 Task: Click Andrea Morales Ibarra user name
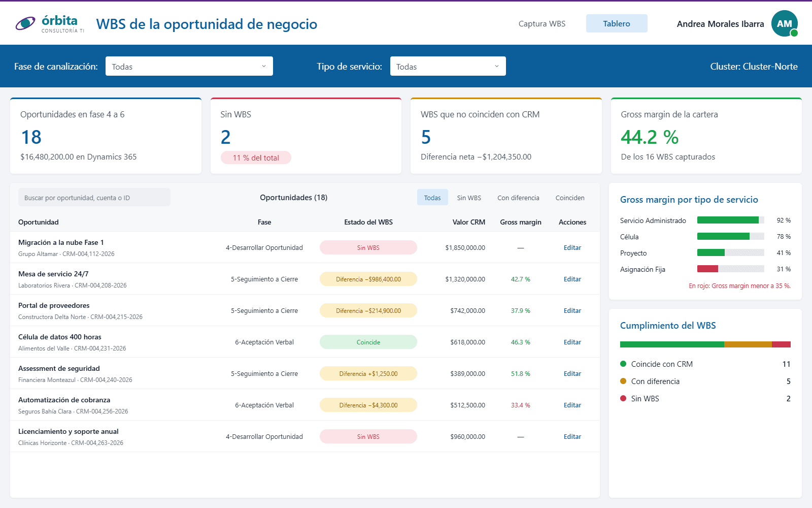(720, 24)
